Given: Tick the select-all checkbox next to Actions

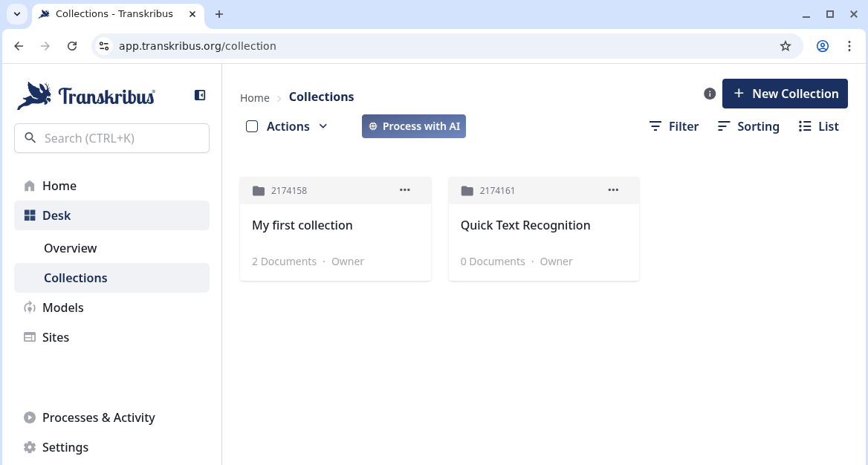Looking at the screenshot, I should 252,126.
